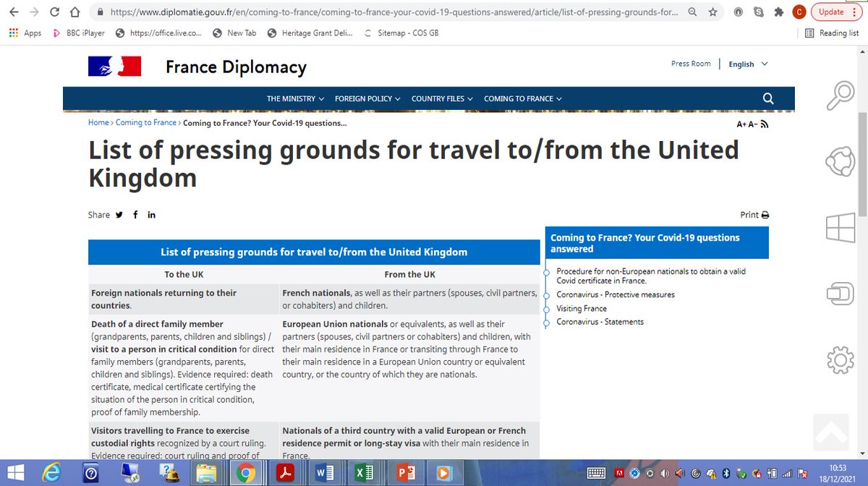The image size is (868, 486).
Task: Open the Windows charm Devices icon
Action: tap(840, 294)
